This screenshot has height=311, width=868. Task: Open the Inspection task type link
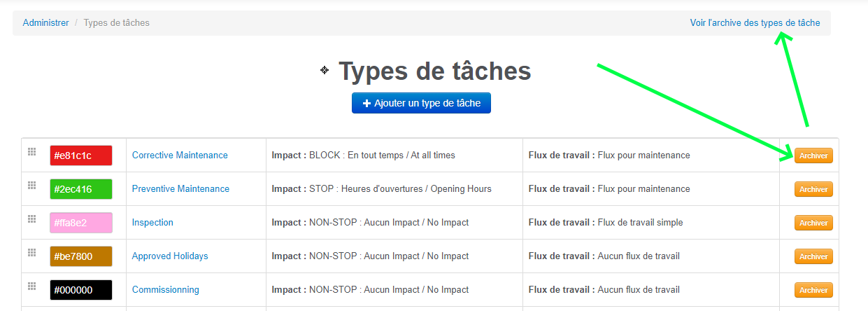click(x=152, y=222)
